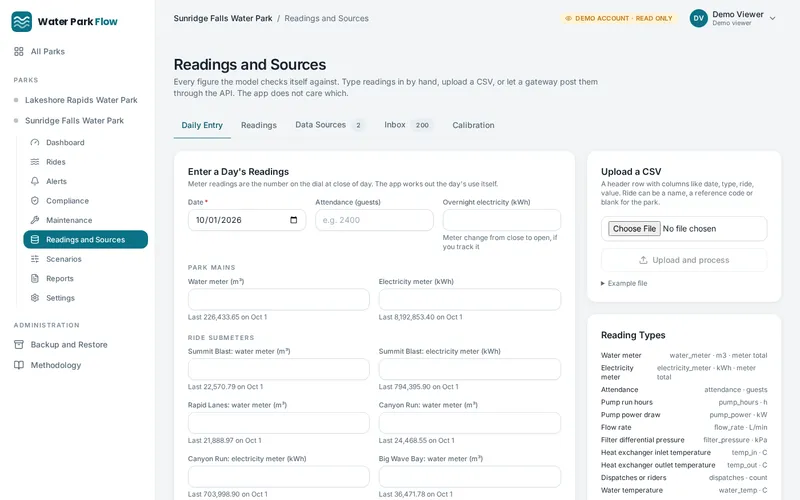The image size is (800, 500).
Task: Open the Calibration tab
Action: pos(473,125)
